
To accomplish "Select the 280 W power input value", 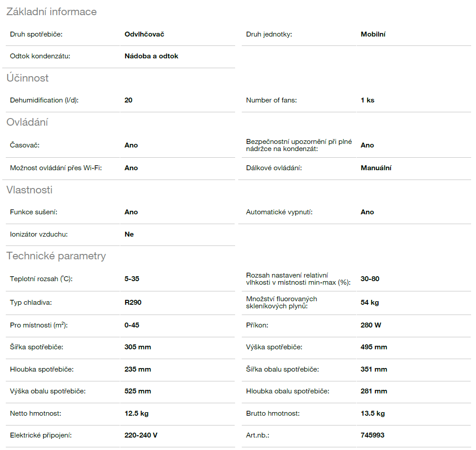I will [x=370, y=325].
